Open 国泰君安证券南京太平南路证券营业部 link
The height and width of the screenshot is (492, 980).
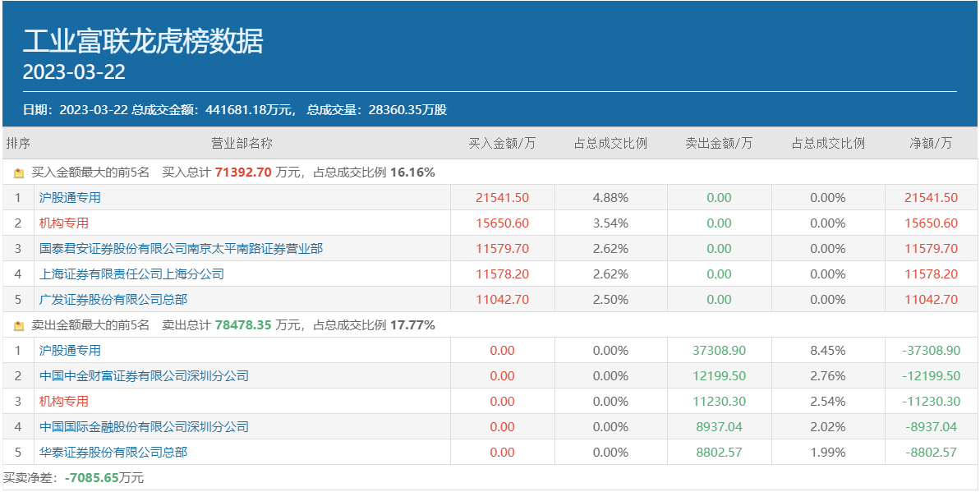(181, 249)
